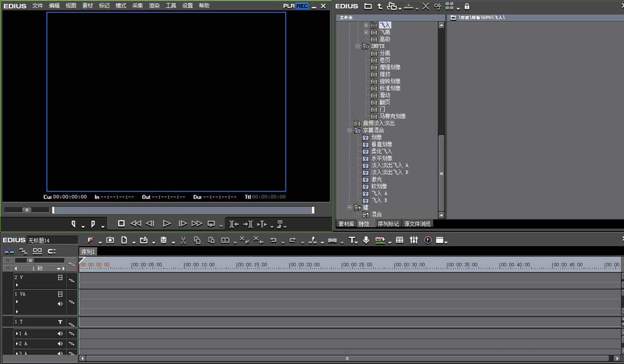The width and height of the screenshot is (624, 364).
Task: Mute the audio on track 1 A
Action: [x=61, y=334]
